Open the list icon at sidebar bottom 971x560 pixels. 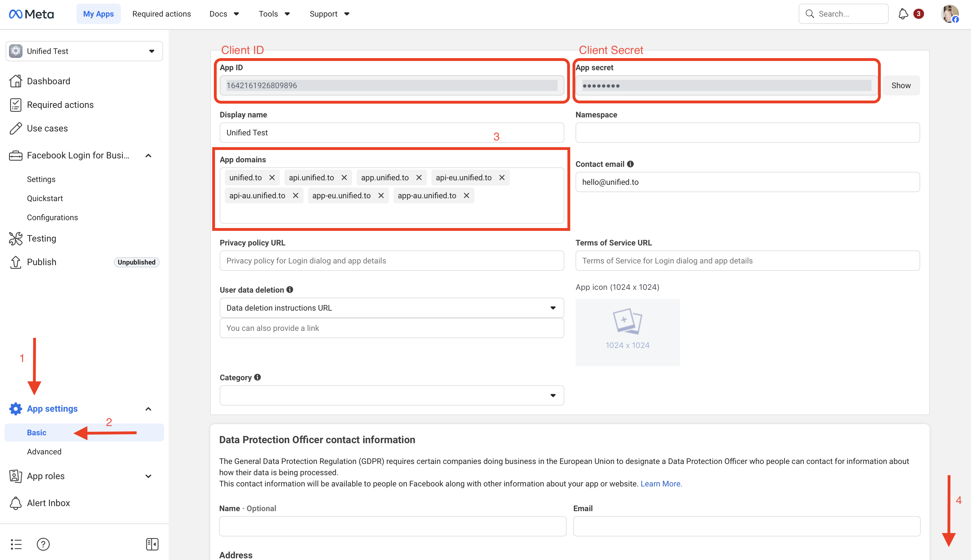click(x=16, y=544)
